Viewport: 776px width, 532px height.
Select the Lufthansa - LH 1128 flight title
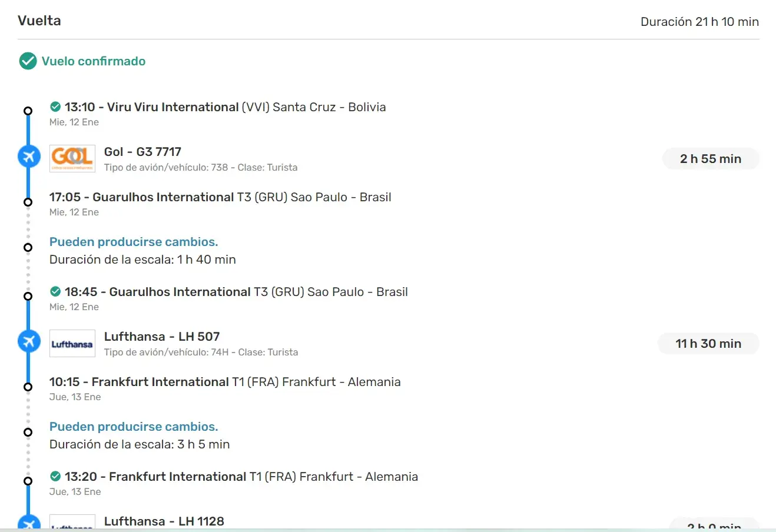(x=164, y=521)
